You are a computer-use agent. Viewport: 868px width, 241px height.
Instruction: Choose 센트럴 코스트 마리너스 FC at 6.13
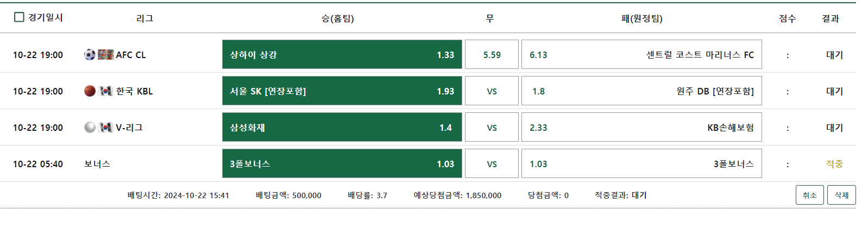click(641, 54)
